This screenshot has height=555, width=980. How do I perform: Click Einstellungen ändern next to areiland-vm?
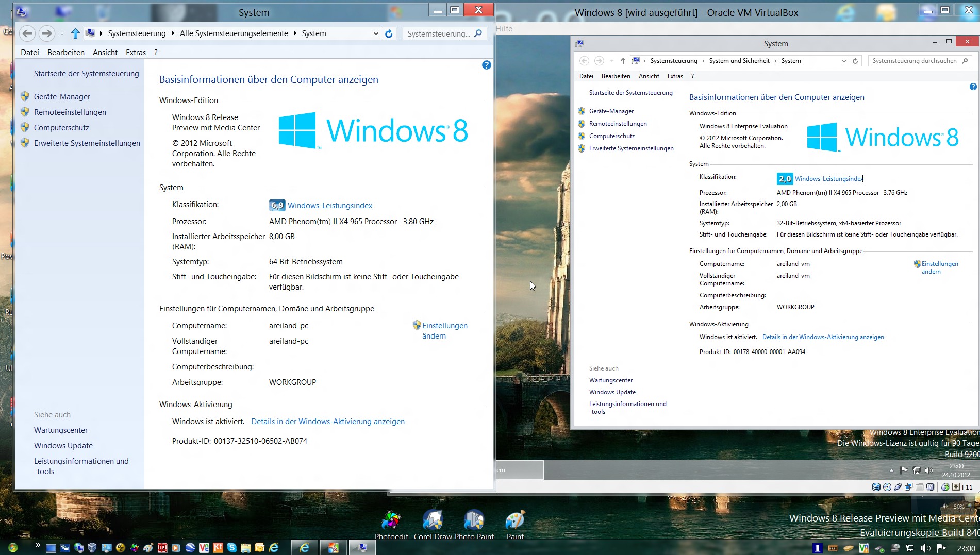[x=940, y=267]
